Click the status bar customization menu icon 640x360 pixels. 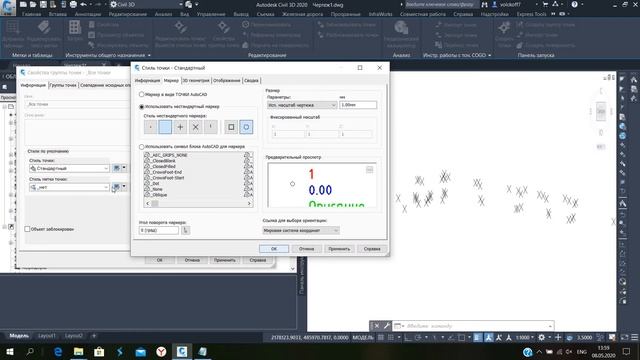(634, 338)
